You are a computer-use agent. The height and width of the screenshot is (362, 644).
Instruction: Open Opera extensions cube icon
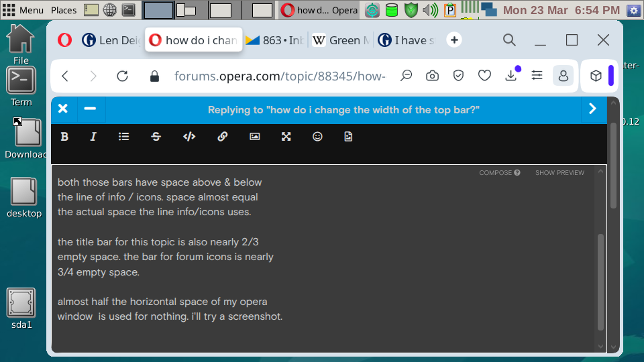[x=596, y=76]
